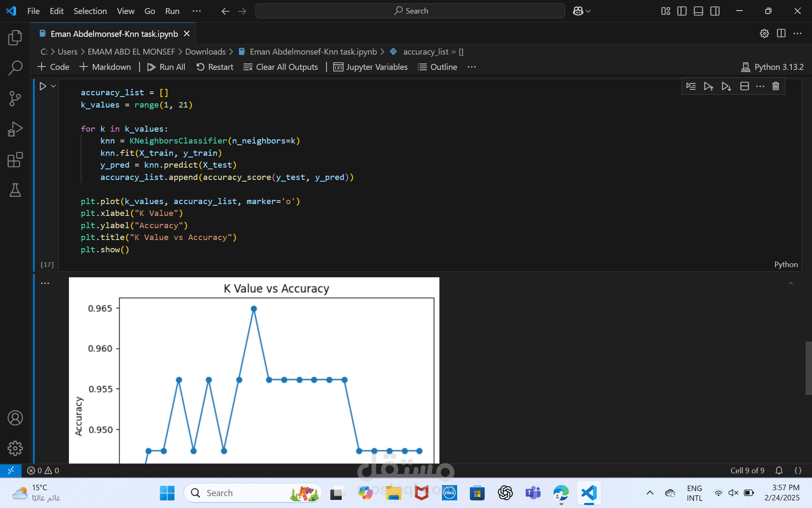This screenshot has width=812, height=508.
Task: Toggle the primary side bar layout
Action: [x=682, y=11]
